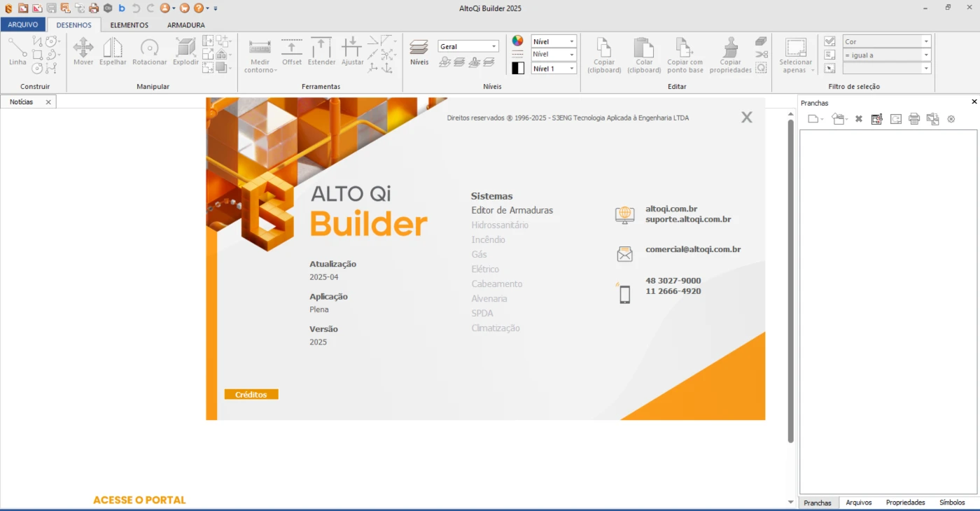Click the Pranchas properties window icon
Viewport: 980px width, 511px height.
coord(876,119)
